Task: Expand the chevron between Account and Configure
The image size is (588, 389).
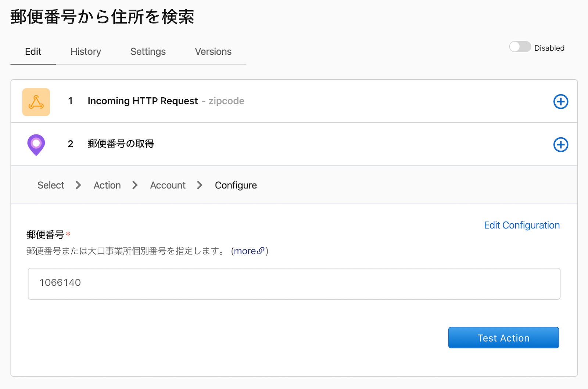Action: tap(200, 185)
